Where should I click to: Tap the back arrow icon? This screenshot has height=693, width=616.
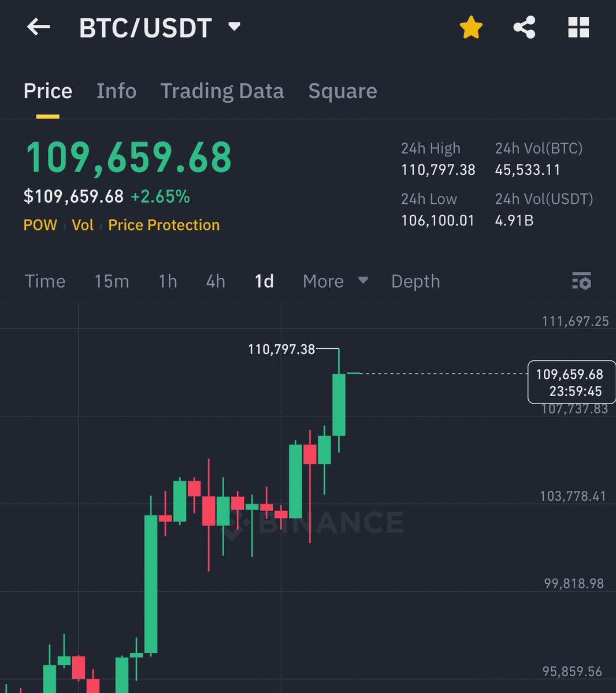(x=38, y=27)
